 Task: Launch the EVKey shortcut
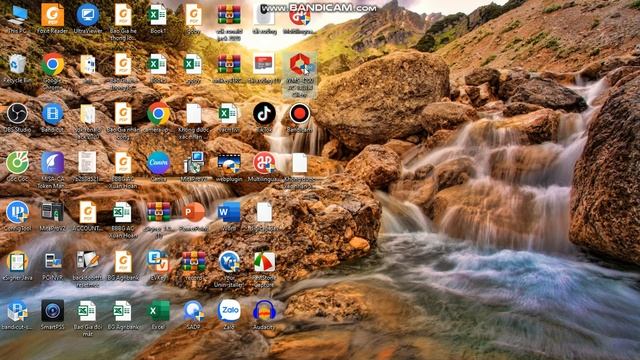tap(158, 266)
